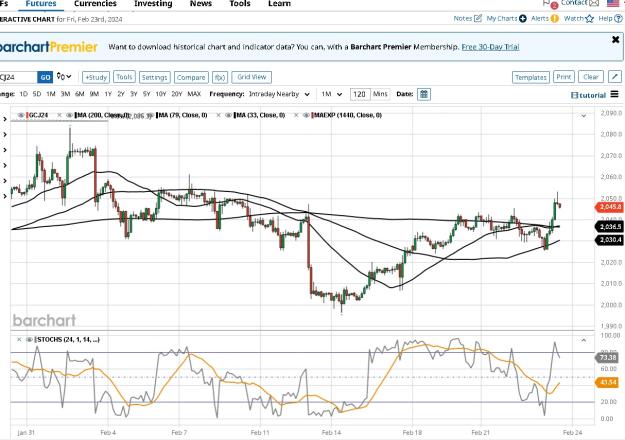625x440 pixels.
Task: Open the Frequency Intraday Nearby dropdown
Action: [x=279, y=94]
